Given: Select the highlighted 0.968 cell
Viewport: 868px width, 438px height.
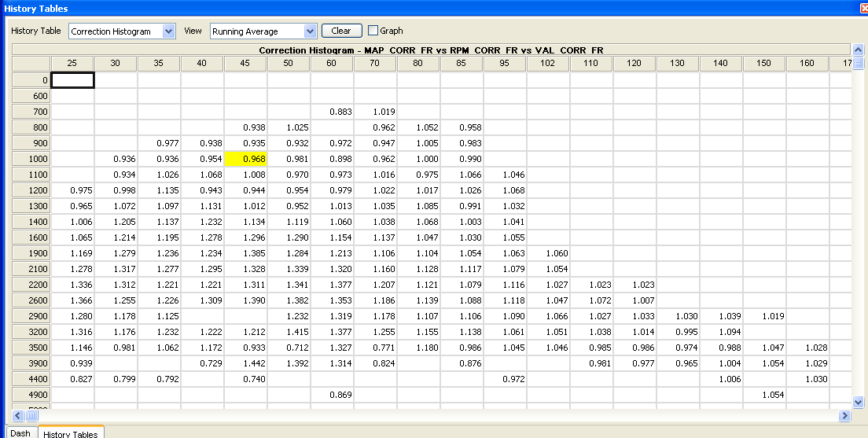Looking at the screenshot, I should point(245,159).
